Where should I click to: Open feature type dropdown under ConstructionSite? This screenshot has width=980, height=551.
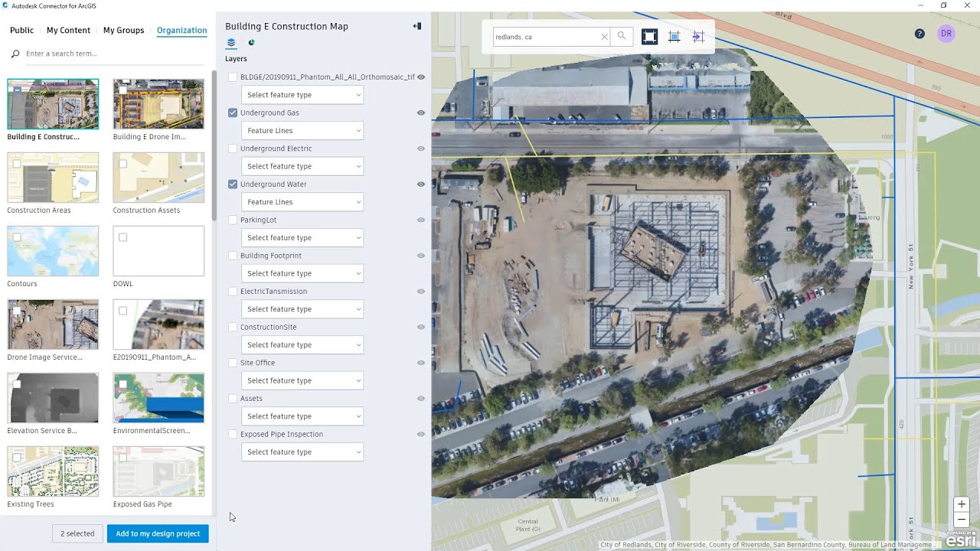(x=302, y=345)
